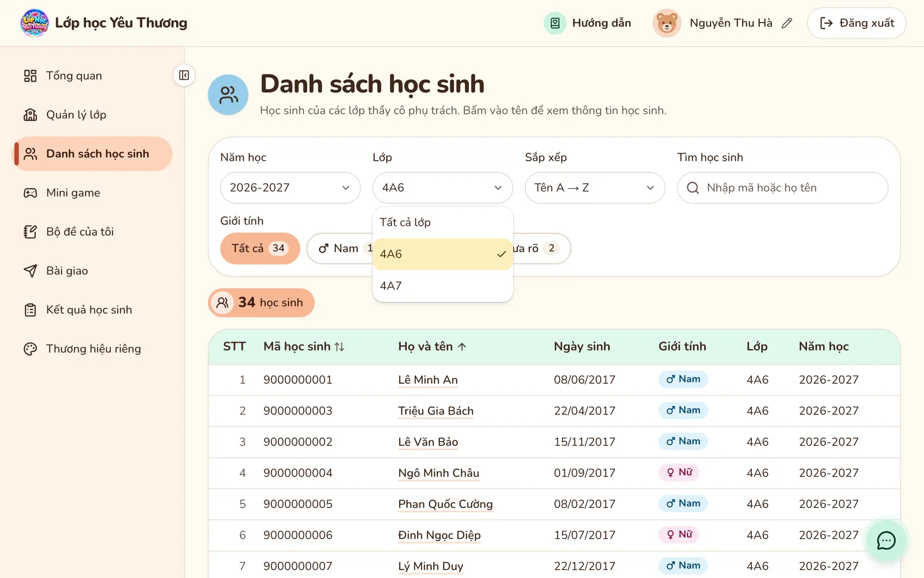
Task: Click the bear avatar image
Action: 666,23
